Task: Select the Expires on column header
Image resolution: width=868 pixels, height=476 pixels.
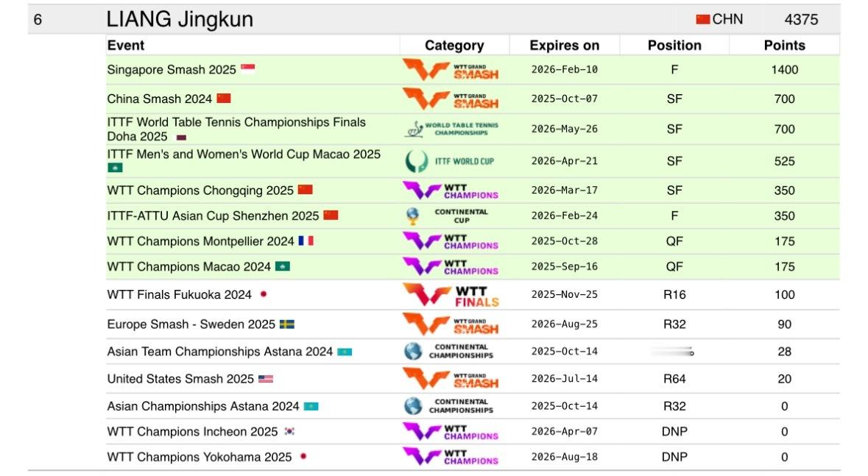Action: [x=564, y=46]
